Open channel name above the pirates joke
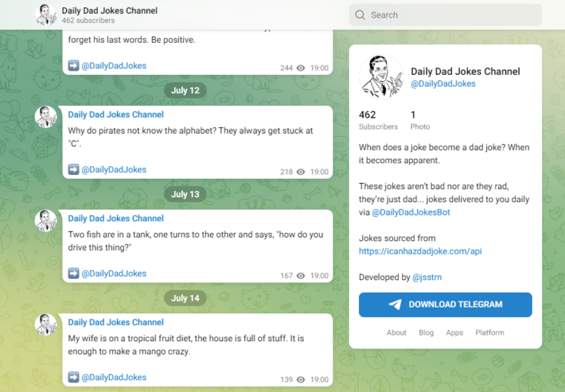565x392 pixels. pos(116,115)
